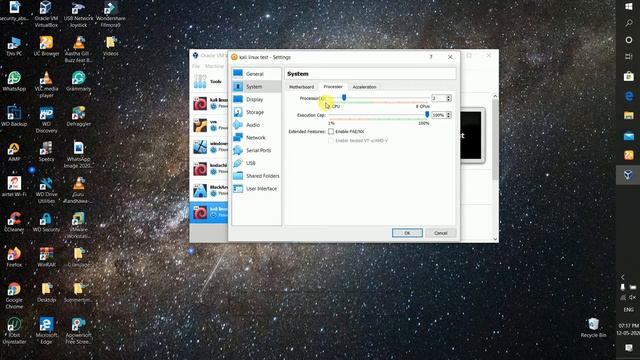Viewport: 640px width, 360px height.
Task: Open the Storage settings category
Action: point(256,112)
